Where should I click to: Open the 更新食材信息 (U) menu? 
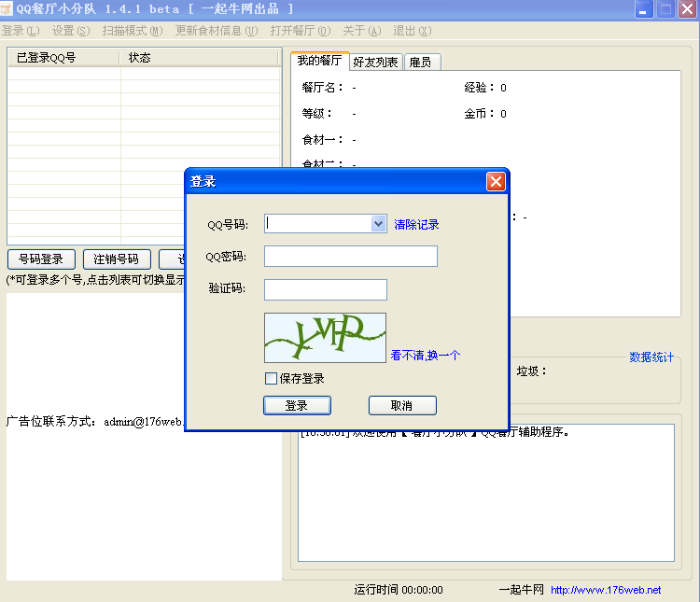coord(217,31)
